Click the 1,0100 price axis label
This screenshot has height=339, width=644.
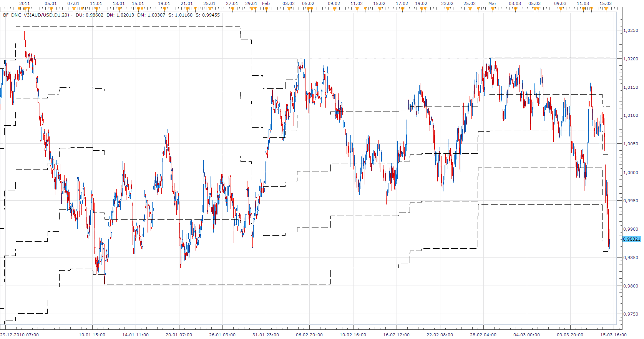pos(631,115)
